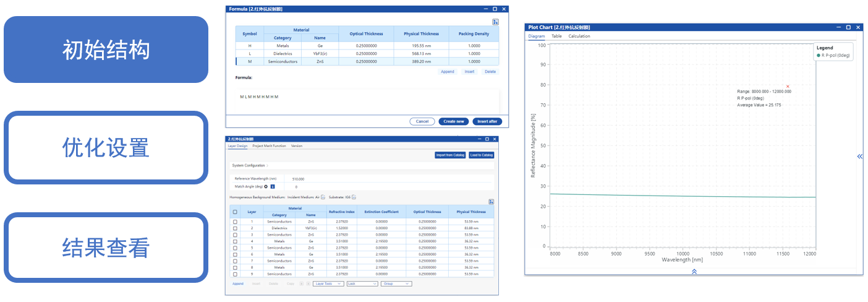Switch to the Table tab in Plot Chart
Screen dimensions: 868x302
(556, 36)
